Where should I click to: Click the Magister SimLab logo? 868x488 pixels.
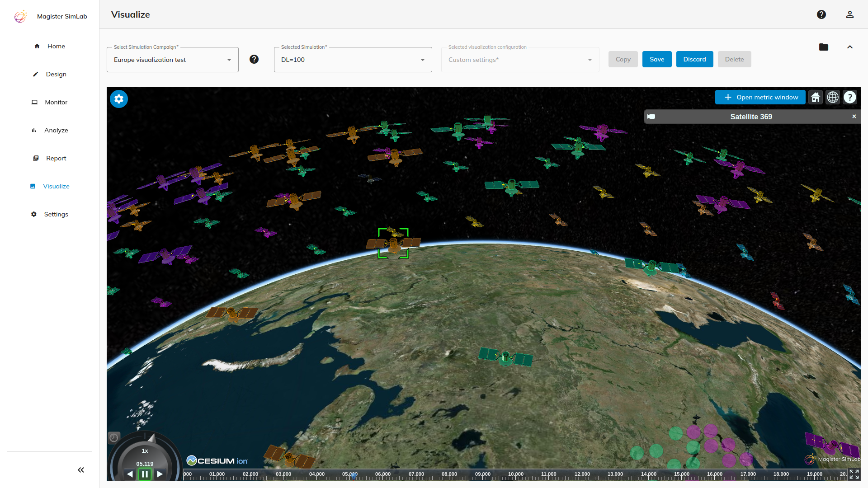click(x=20, y=16)
